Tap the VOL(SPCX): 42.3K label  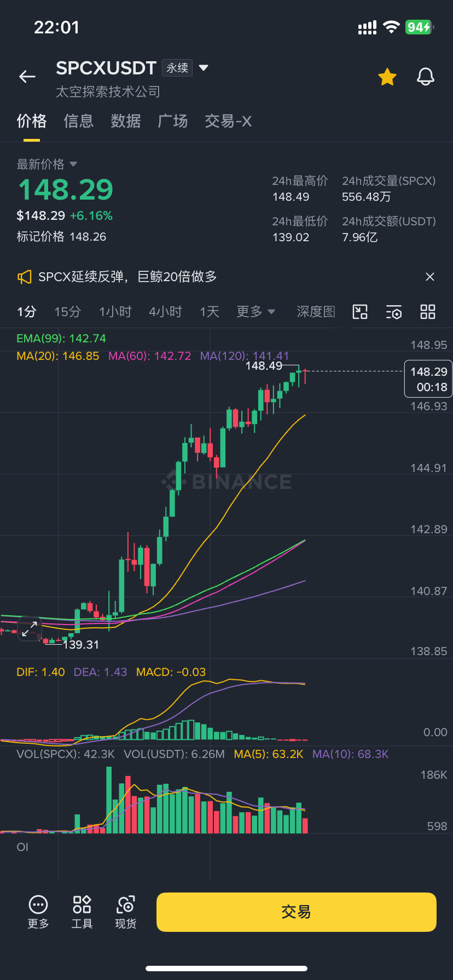(x=66, y=754)
